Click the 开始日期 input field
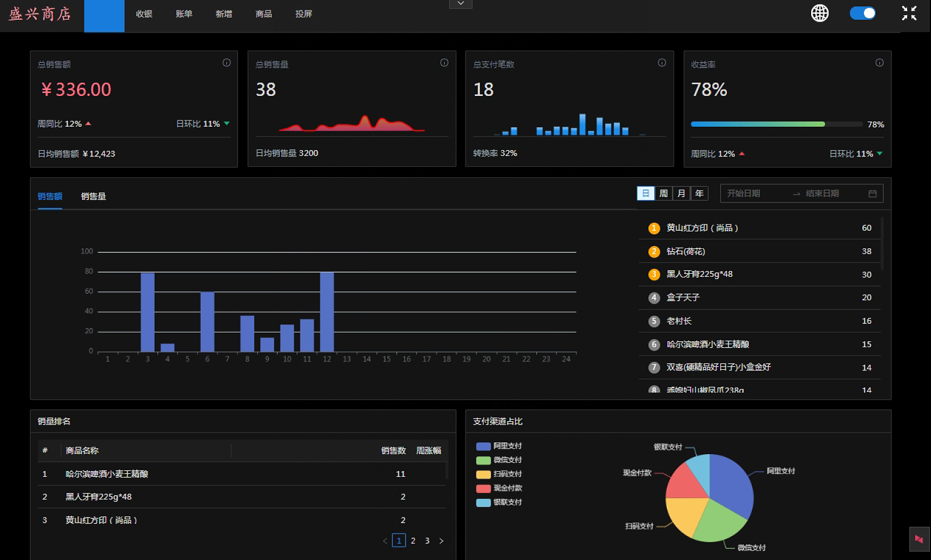931x560 pixels. 756,194
